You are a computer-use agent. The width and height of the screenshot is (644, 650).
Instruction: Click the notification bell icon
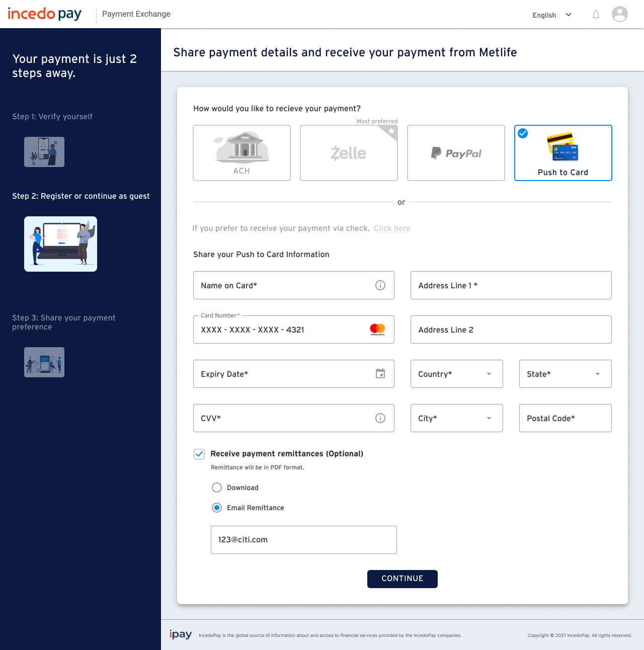[x=596, y=15]
